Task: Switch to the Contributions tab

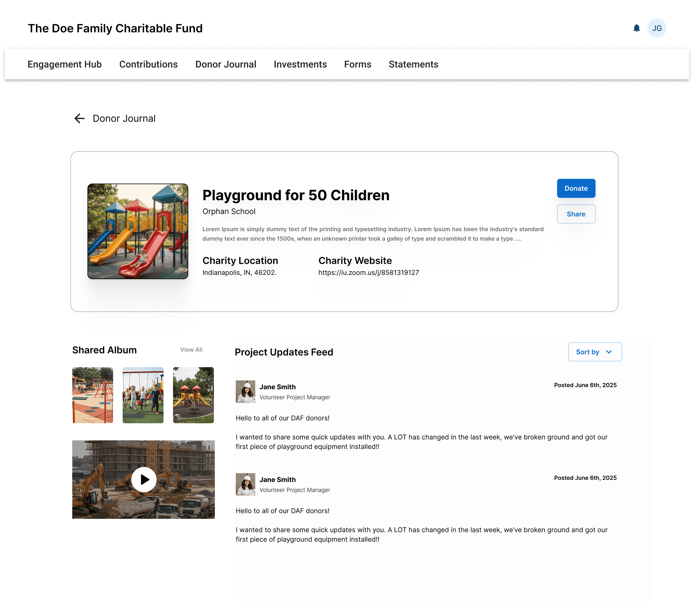Action: click(148, 64)
